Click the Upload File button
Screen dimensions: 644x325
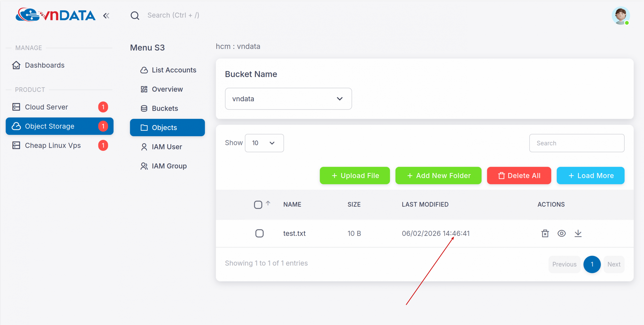coord(355,175)
